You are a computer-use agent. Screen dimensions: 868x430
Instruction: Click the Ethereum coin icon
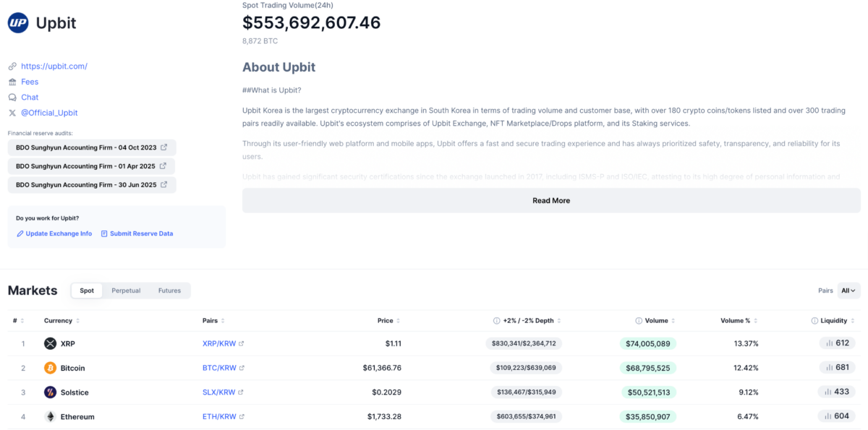coord(50,417)
